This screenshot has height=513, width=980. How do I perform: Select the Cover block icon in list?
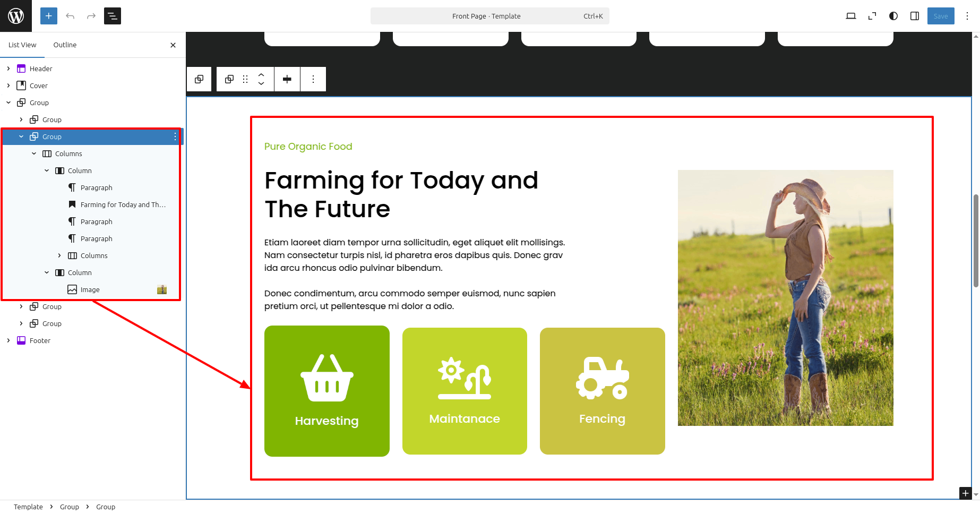coord(21,85)
